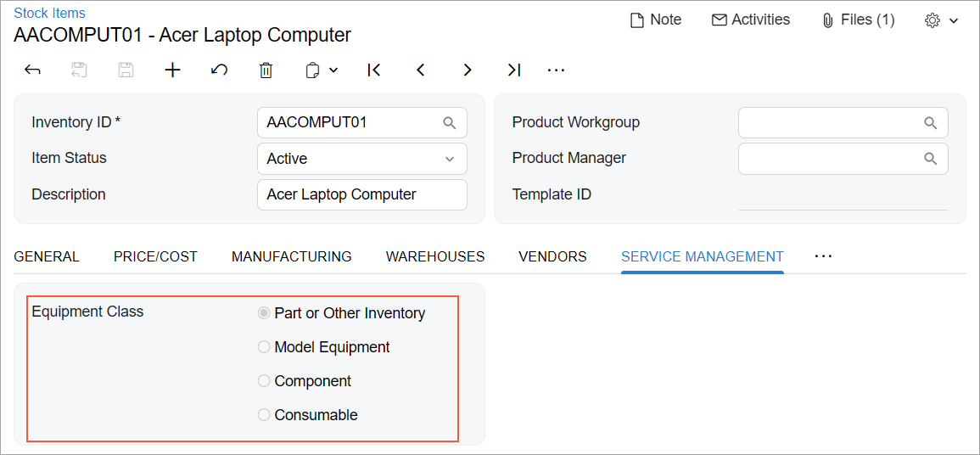Open the settings gear dropdown
Viewport: 980px width, 455px height.
(x=941, y=20)
